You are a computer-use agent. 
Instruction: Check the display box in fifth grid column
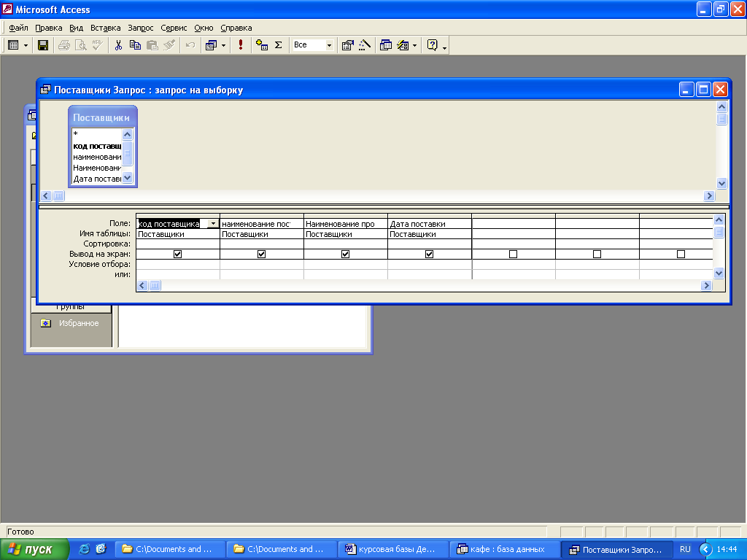pos(513,254)
